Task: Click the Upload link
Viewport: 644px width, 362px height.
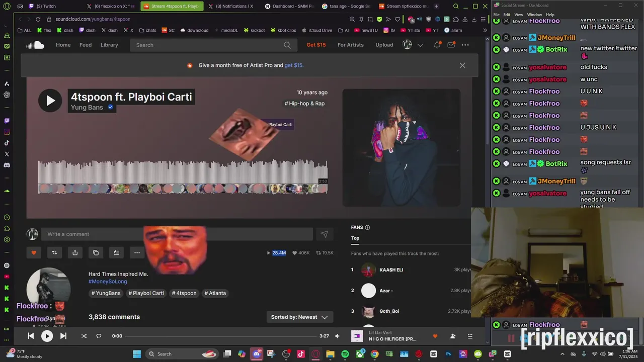Action: coord(384,45)
